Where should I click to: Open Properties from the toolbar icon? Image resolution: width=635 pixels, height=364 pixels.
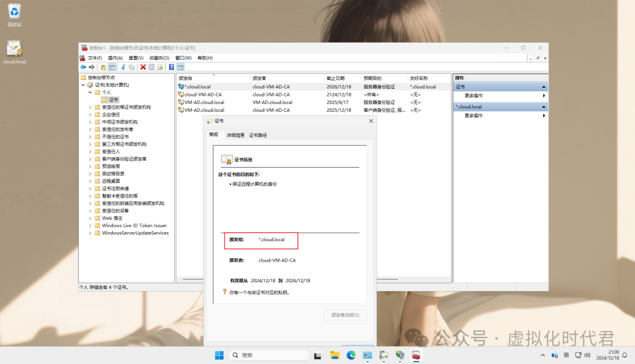pyautogui.click(x=152, y=67)
